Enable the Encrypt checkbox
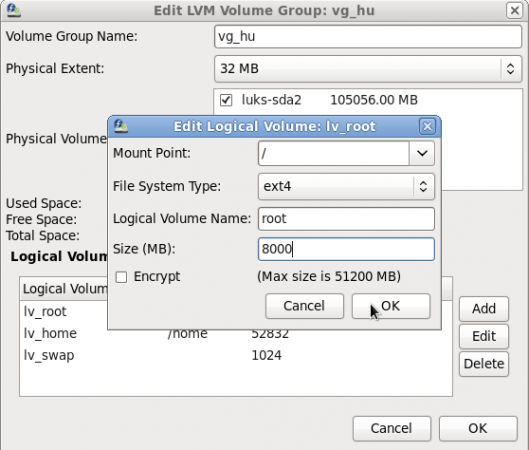The height and width of the screenshot is (450, 529). coord(121,277)
